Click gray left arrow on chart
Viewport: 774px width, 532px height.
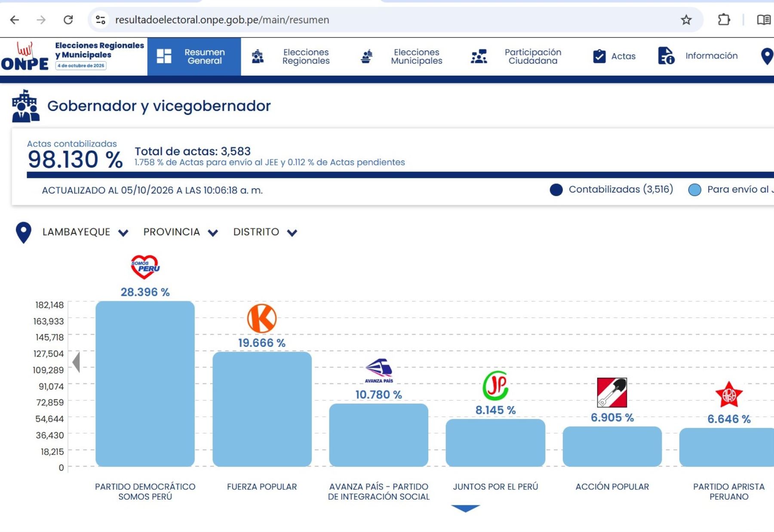(x=76, y=362)
